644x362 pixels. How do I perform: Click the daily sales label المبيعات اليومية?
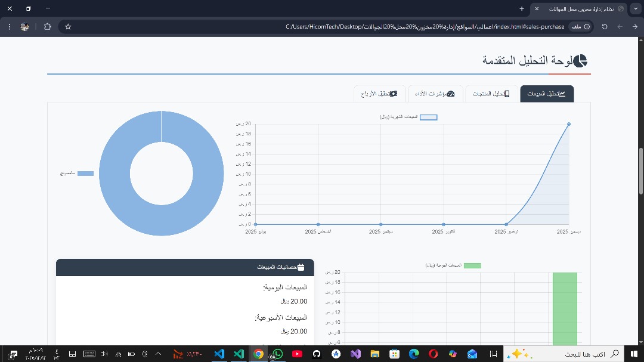point(286,287)
